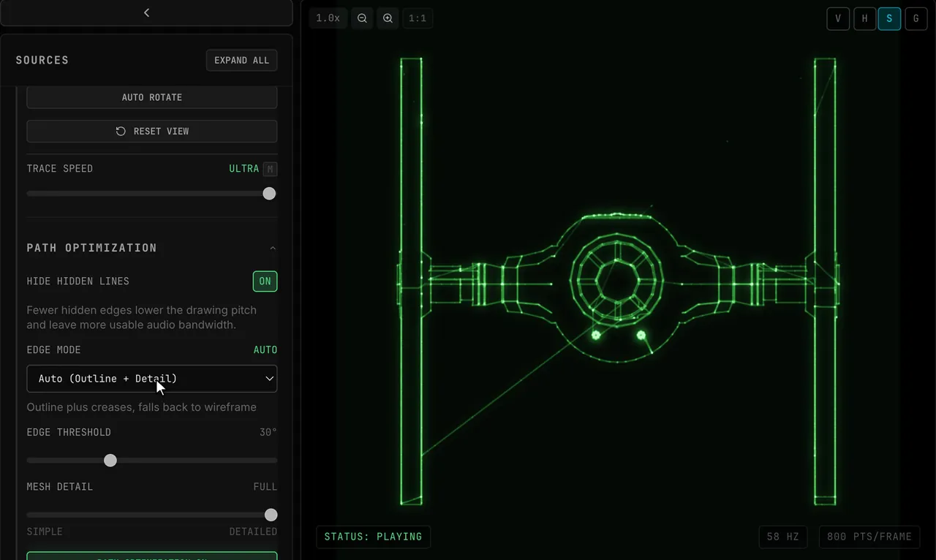Screen dimensions: 936x560
Task: Collapse the Path Optimization section chevron
Action: click(x=273, y=249)
